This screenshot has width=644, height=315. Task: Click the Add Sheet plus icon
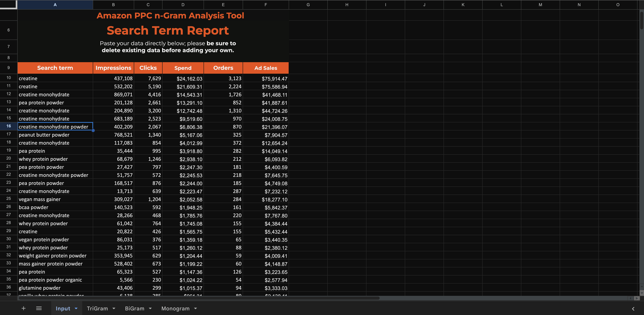click(x=23, y=308)
